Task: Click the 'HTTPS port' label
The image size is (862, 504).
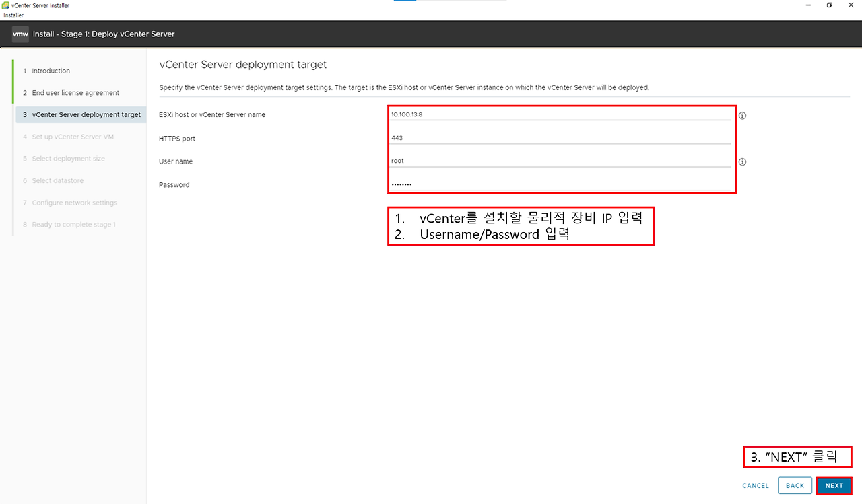Action: (177, 139)
